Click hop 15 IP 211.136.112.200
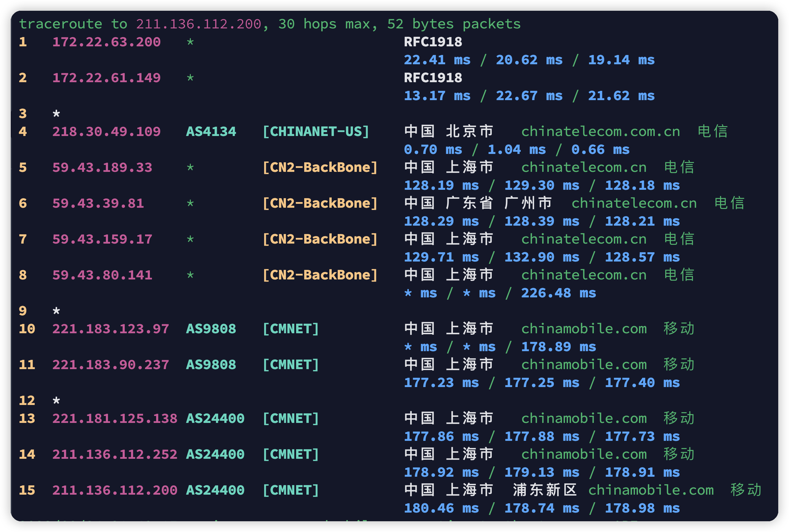The image size is (789, 532). point(115,491)
